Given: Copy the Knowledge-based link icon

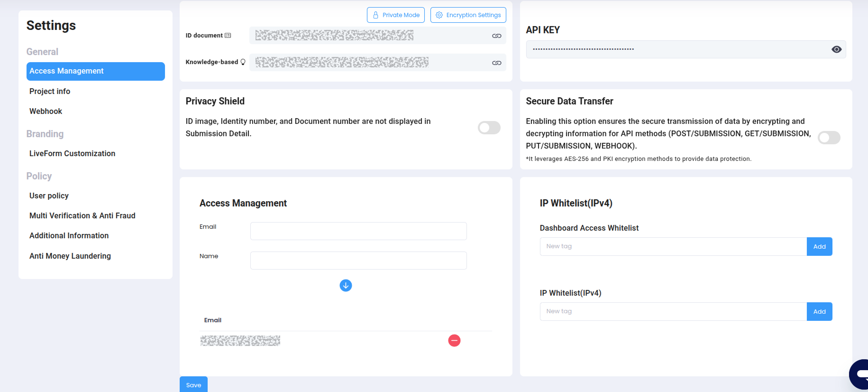Looking at the screenshot, I should tap(496, 63).
